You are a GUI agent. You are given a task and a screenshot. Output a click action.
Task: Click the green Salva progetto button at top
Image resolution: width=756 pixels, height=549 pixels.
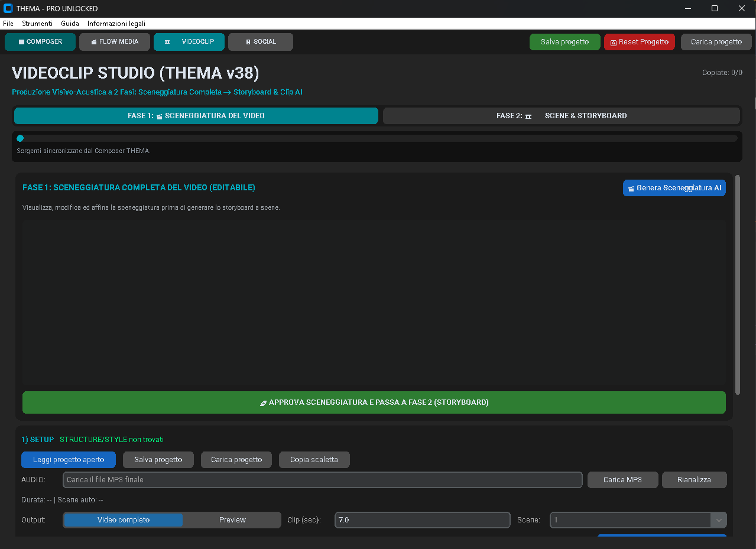tap(565, 42)
